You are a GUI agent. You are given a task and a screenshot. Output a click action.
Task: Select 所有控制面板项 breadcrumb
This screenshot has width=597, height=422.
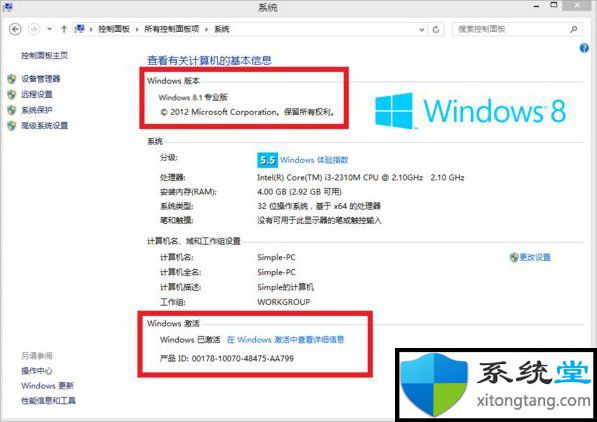pyautogui.click(x=172, y=29)
